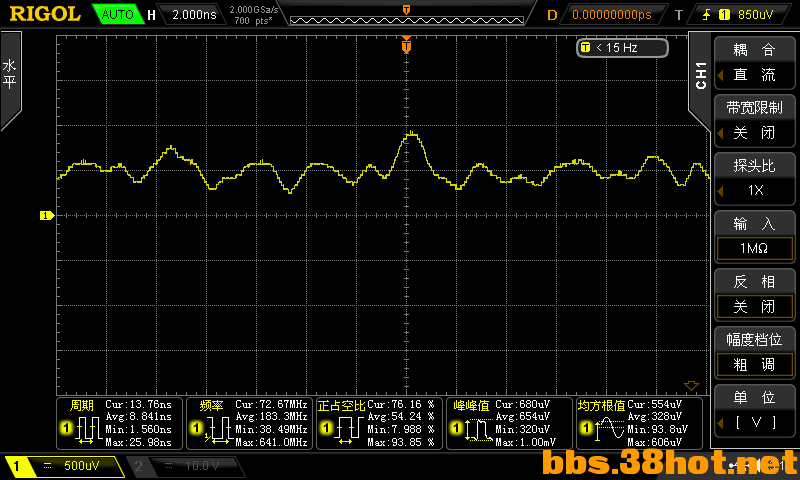Open the 耦合 coupling menu item
The width and height of the screenshot is (800, 480).
click(x=754, y=49)
